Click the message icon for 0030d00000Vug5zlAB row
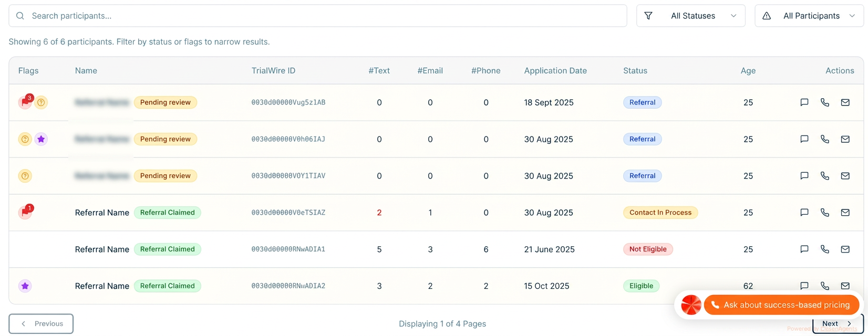 pos(804,102)
